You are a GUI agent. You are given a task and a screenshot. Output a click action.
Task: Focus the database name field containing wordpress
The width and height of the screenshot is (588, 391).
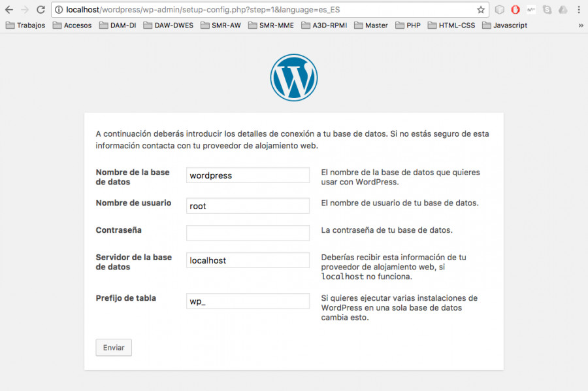tap(248, 175)
